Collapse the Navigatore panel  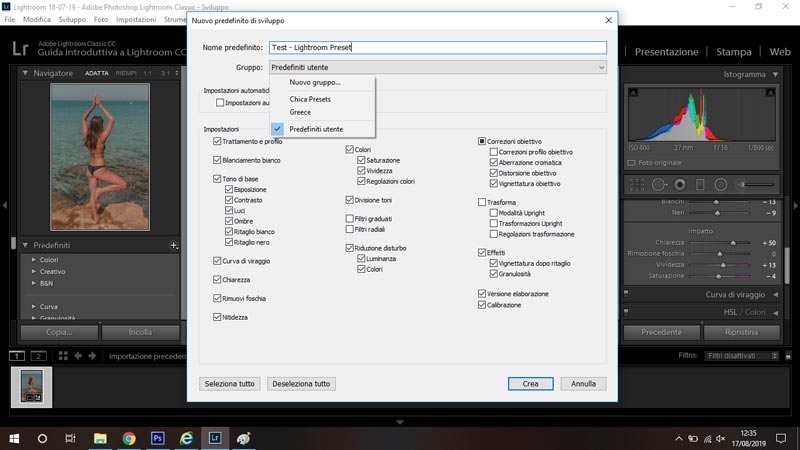click(x=25, y=73)
